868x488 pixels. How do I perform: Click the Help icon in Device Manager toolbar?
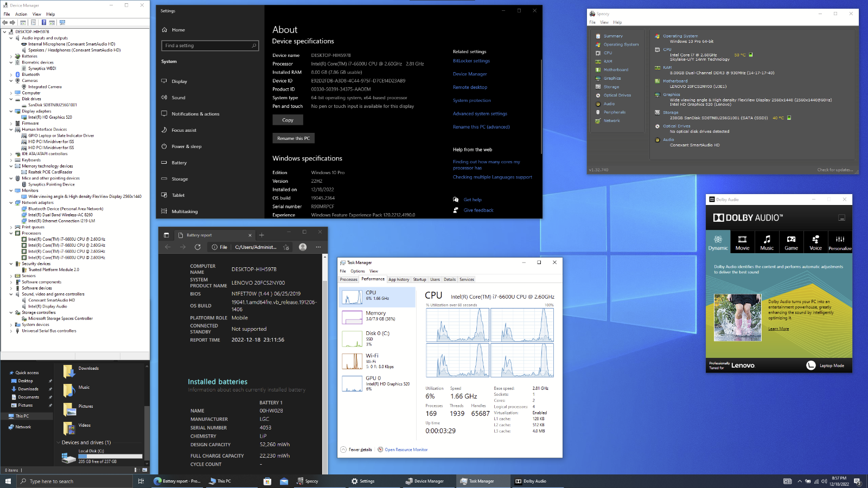44,22
